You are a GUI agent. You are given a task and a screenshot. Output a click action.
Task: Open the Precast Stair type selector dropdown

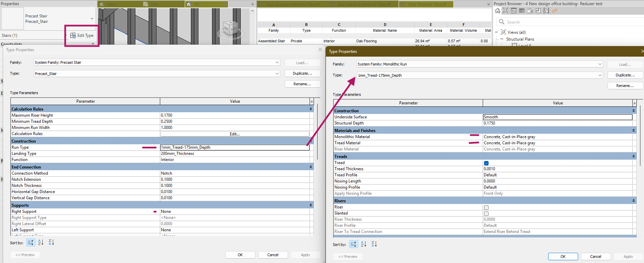[x=92, y=19]
